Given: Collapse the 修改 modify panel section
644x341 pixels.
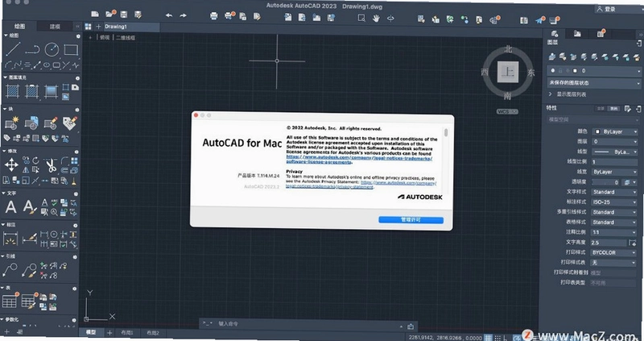Looking at the screenshot, I should pos(5,151).
